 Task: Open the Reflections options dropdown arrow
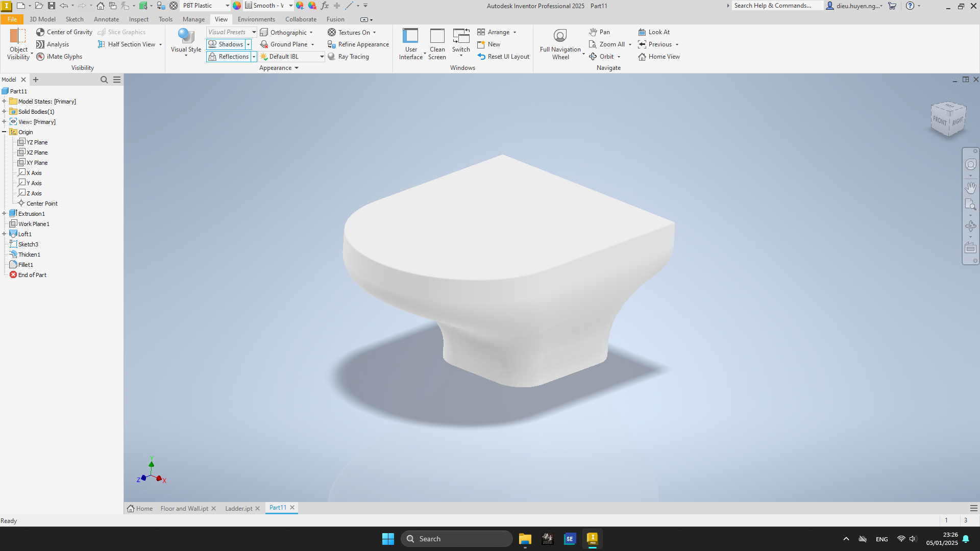pyautogui.click(x=254, y=57)
